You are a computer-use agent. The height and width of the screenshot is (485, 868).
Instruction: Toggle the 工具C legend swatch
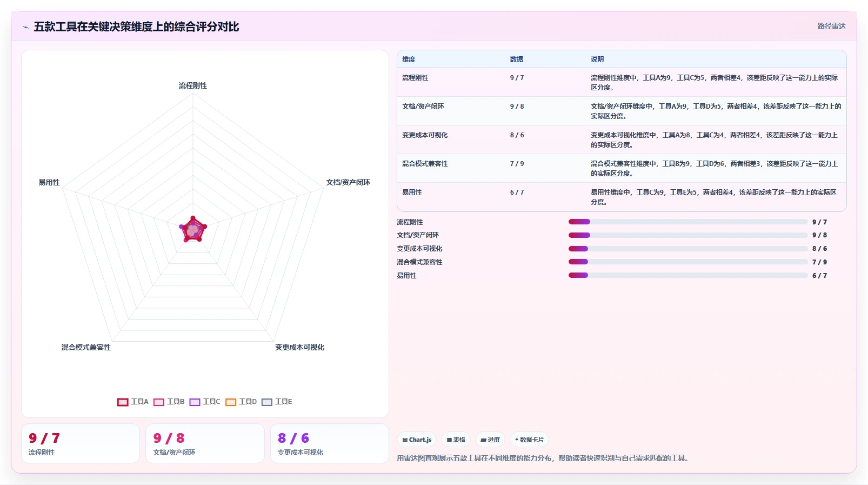[x=195, y=402]
